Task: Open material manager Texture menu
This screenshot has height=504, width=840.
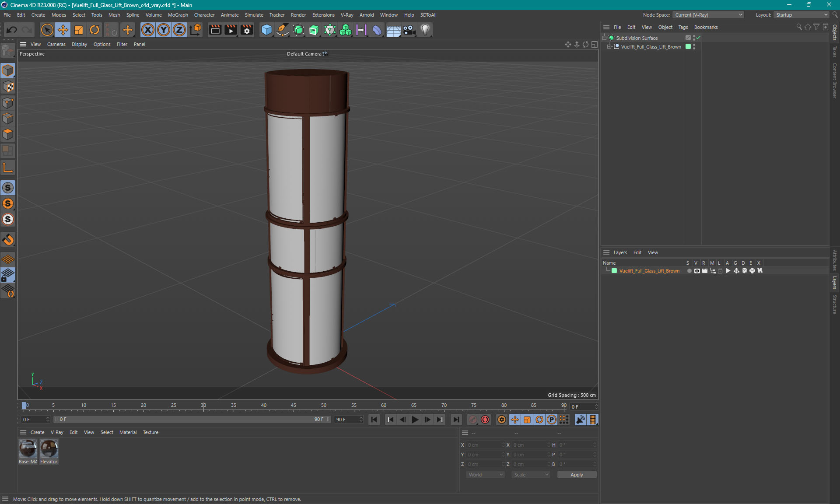Action: pos(150,432)
